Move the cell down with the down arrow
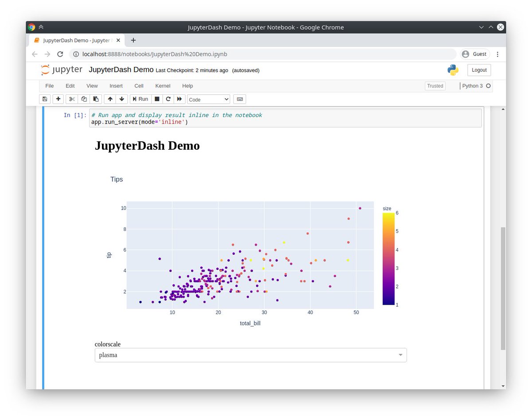532x420 pixels. click(122, 99)
